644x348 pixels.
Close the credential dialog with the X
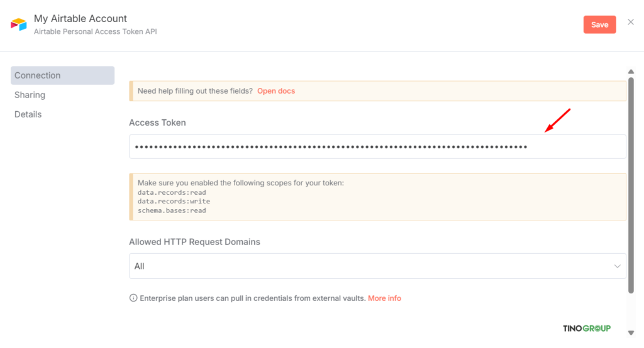[631, 23]
